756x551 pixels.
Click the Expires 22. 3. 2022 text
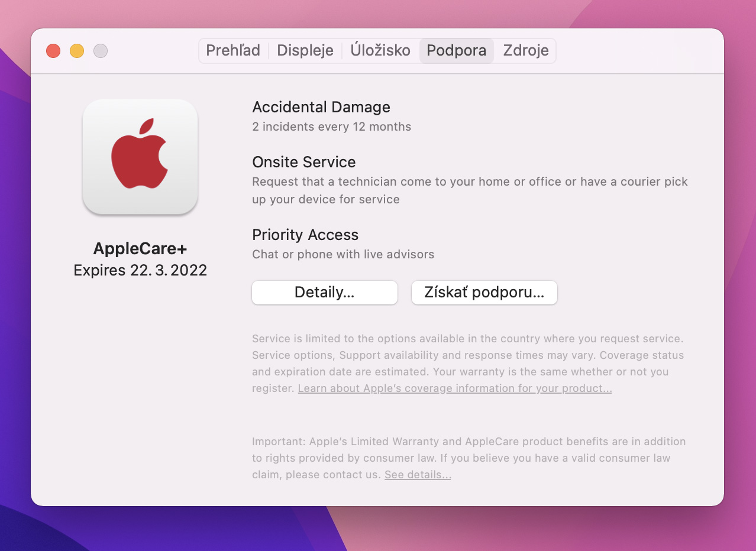coord(140,271)
